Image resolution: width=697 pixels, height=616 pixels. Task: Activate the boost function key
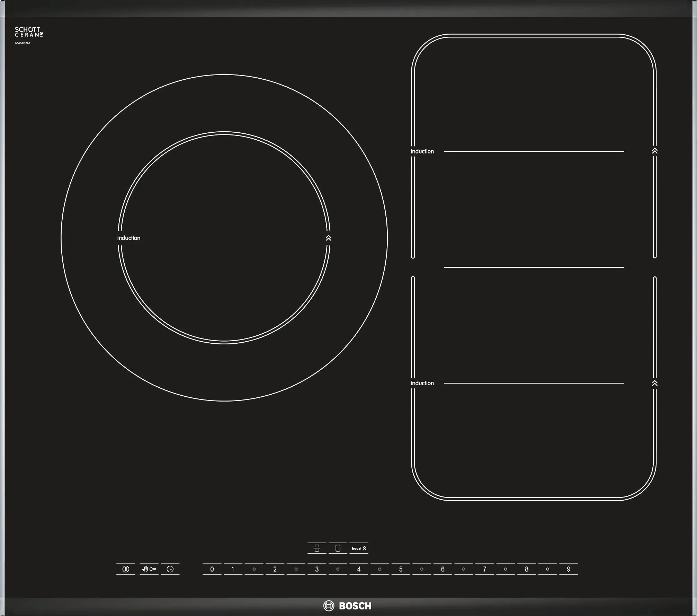(359, 548)
